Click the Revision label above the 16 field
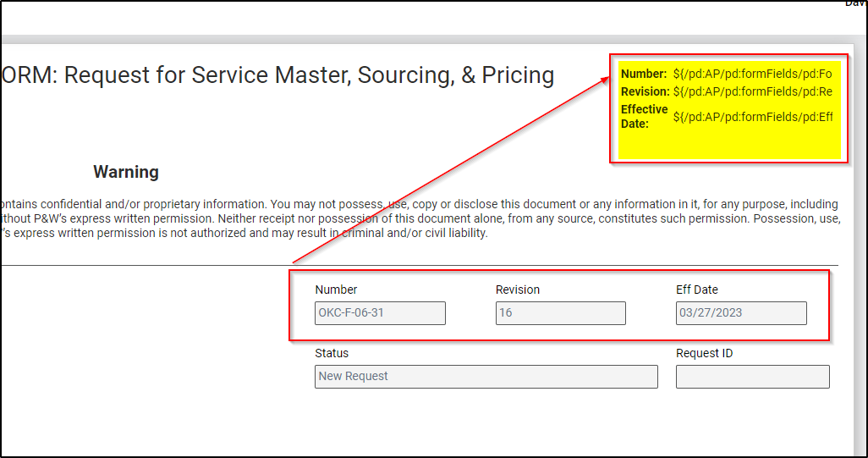 (518, 290)
